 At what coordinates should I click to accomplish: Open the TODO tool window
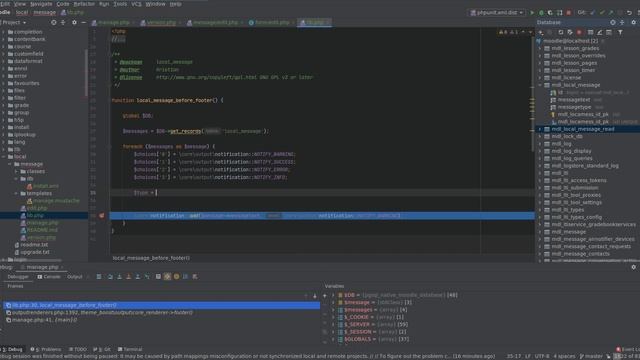(78, 349)
